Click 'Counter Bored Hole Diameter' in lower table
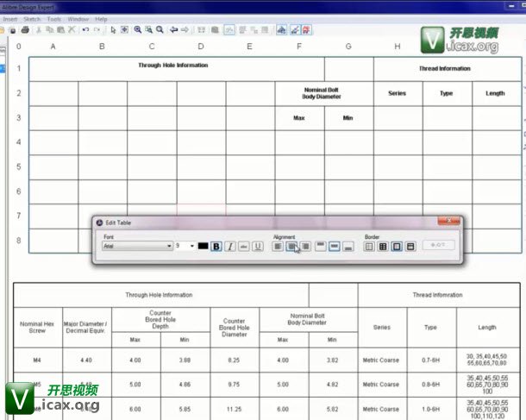Image resolution: width=526 pixels, height=420 pixels. [235, 328]
